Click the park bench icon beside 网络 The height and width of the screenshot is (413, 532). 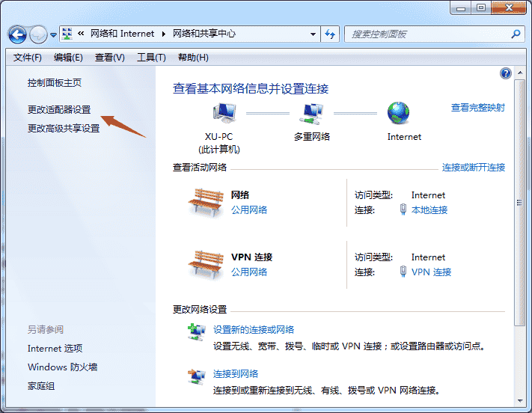coord(206,202)
